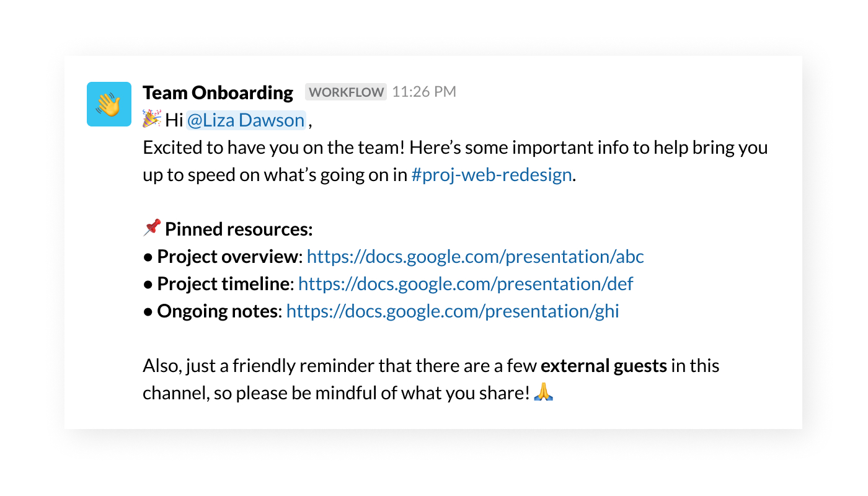
Task: Click the WORKFLOW badge label
Action: [346, 92]
